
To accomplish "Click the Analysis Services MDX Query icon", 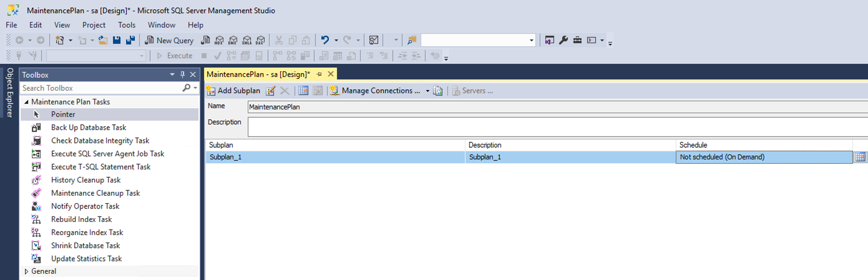I will pos(219,41).
